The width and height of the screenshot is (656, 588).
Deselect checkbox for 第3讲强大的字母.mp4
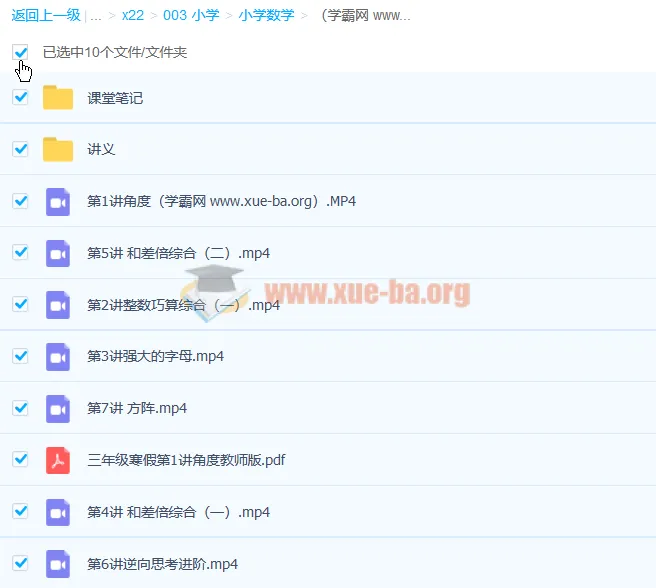(20, 356)
